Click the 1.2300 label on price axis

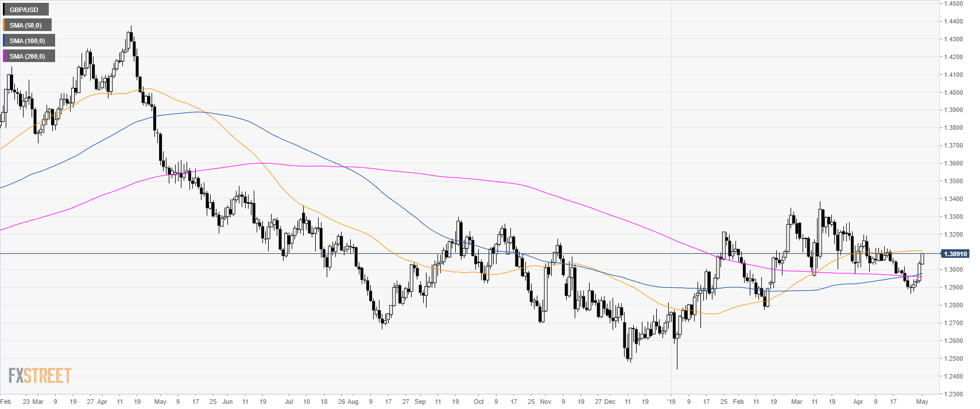point(954,394)
